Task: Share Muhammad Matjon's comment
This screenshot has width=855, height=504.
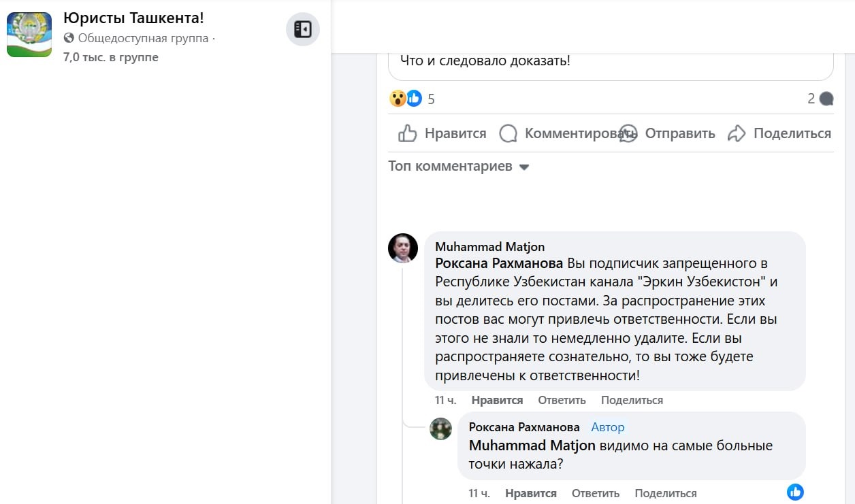Action: tap(632, 401)
